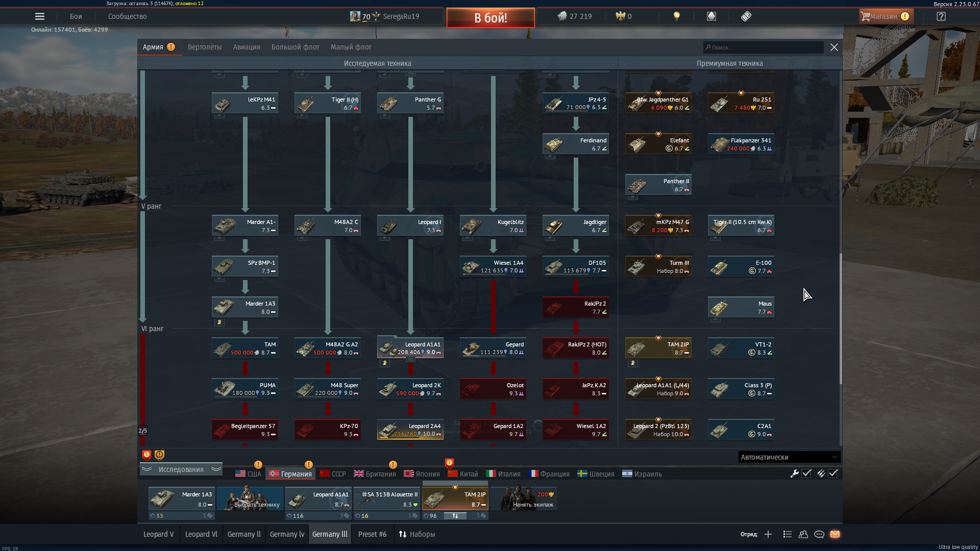Click the golden eagles balance icon
This screenshot has width=980, height=551.
pyautogui.click(x=621, y=16)
